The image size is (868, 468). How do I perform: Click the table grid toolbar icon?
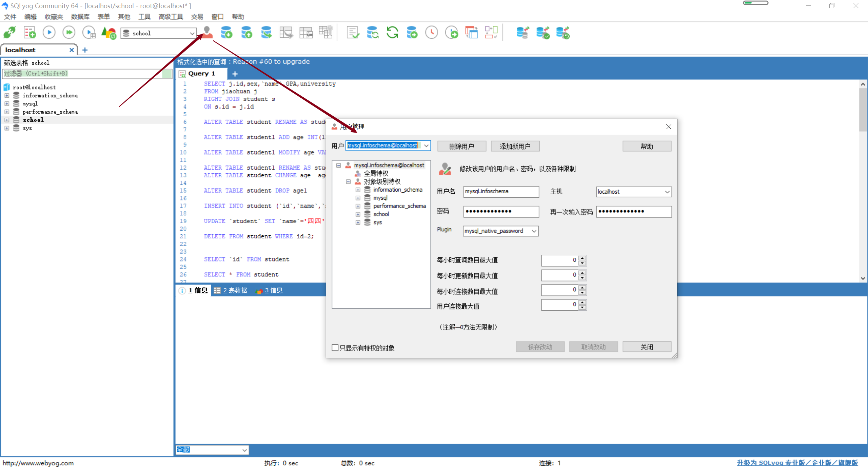(306, 33)
